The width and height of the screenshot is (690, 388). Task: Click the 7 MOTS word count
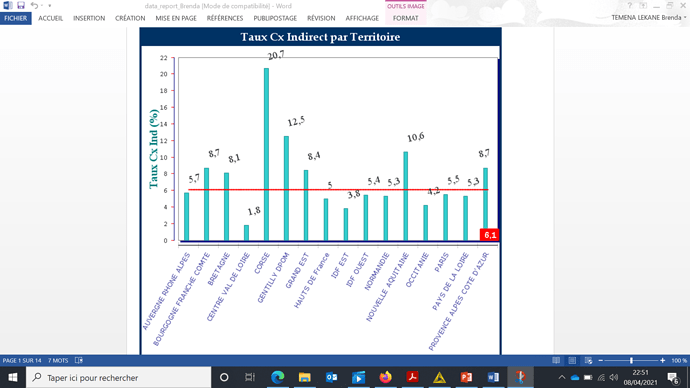point(58,360)
